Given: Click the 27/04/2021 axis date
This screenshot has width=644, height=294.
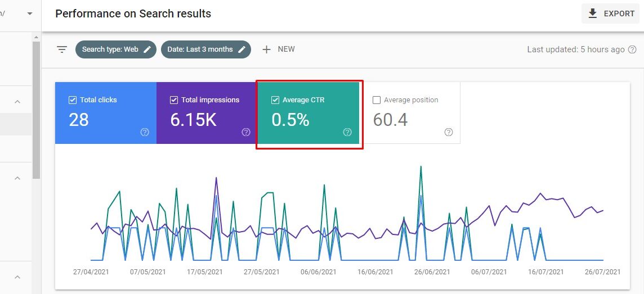Looking at the screenshot, I should tap(91, 272).
